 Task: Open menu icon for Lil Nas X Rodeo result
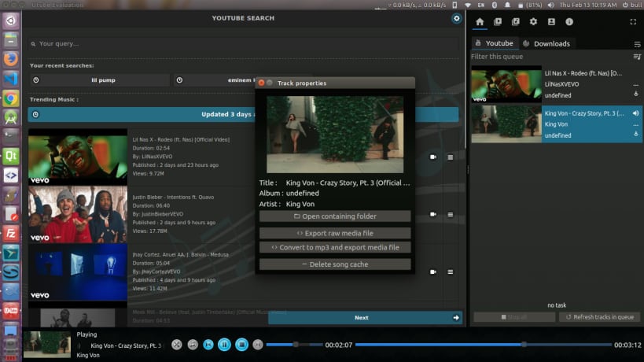click(x=450, y=157)
